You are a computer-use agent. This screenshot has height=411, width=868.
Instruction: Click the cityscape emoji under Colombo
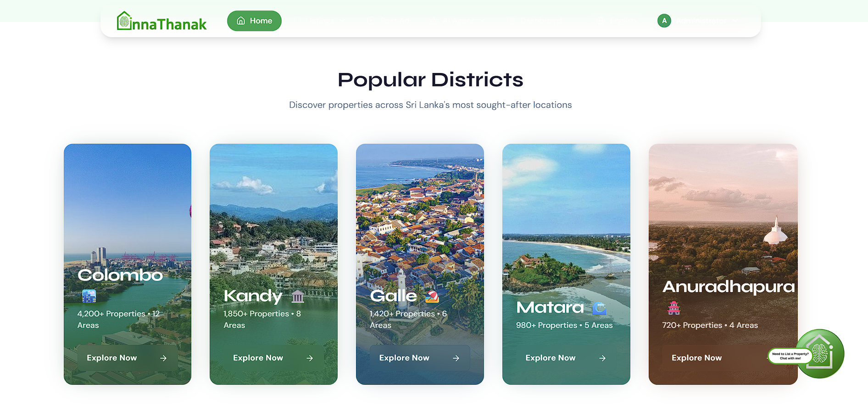point(89,296)
